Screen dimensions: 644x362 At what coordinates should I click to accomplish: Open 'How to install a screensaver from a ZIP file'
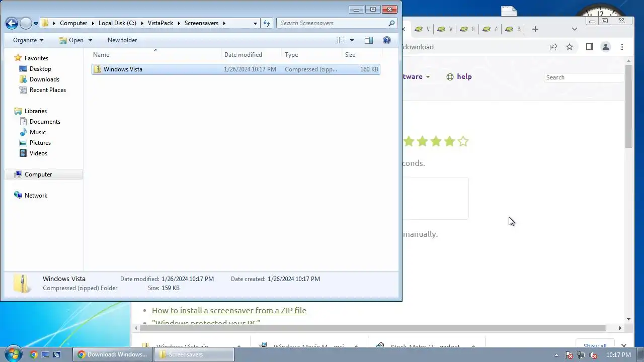tap(229, 311)
